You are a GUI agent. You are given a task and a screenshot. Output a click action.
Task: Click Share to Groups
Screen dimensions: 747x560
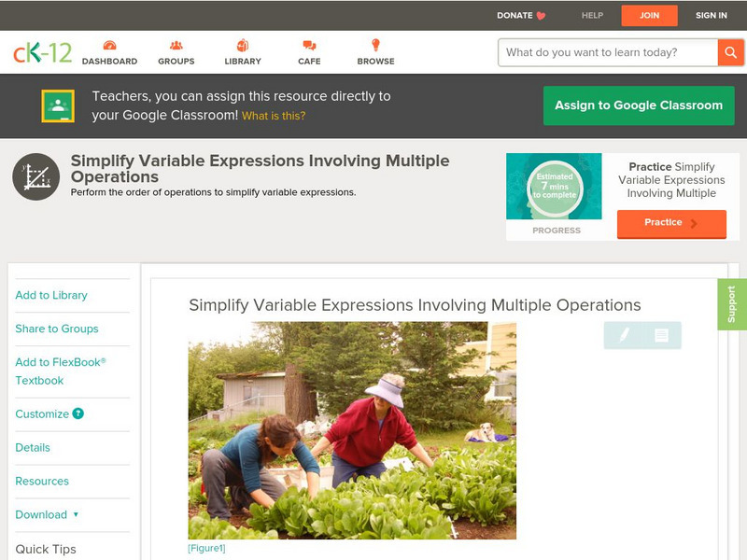point(57,329)
